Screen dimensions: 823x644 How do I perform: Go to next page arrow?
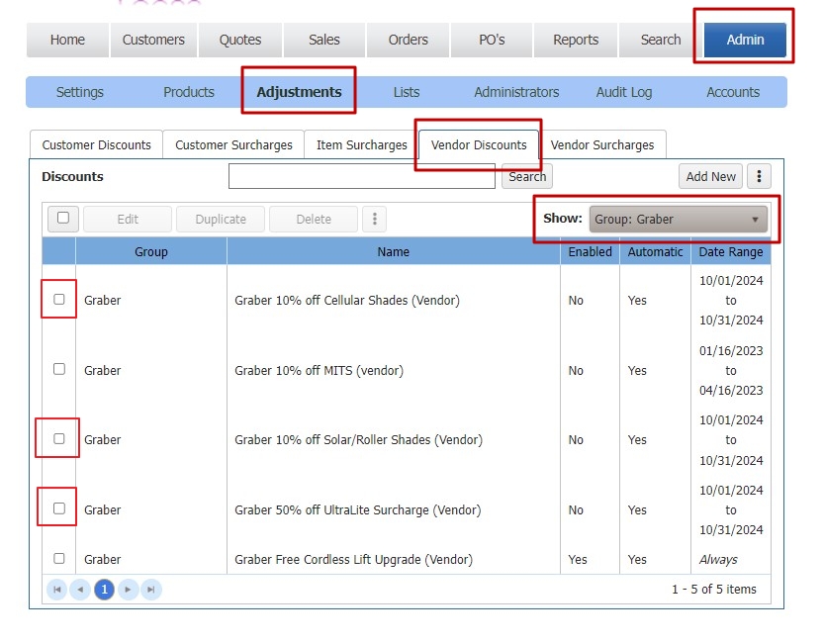(128, 590)
